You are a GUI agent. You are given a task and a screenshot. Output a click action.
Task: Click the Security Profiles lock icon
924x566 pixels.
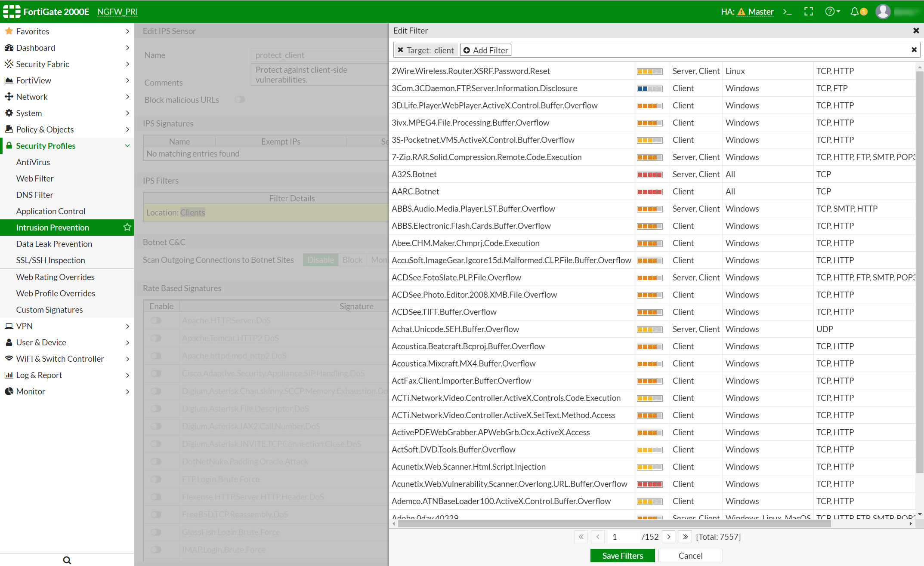(9, 145)
